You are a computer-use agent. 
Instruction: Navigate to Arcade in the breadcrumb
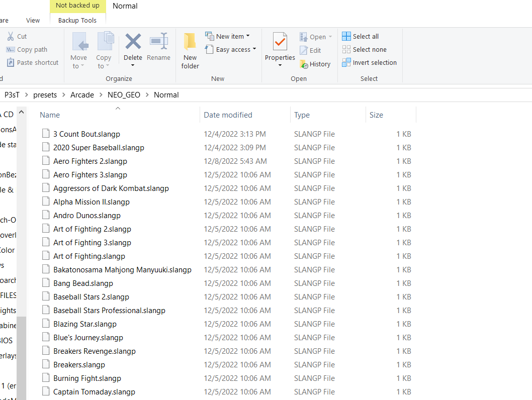[x=82, y=95]
